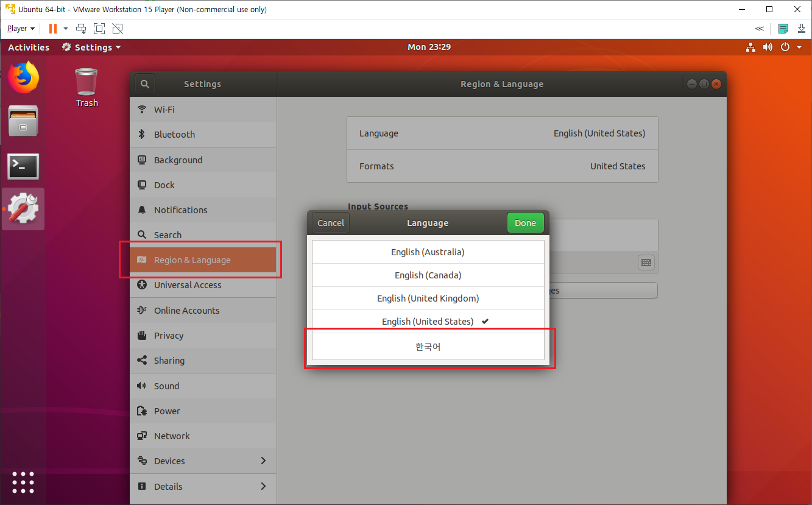Open Power settings in the sidebar
812x505 pixels.
[x=203, y=411]
